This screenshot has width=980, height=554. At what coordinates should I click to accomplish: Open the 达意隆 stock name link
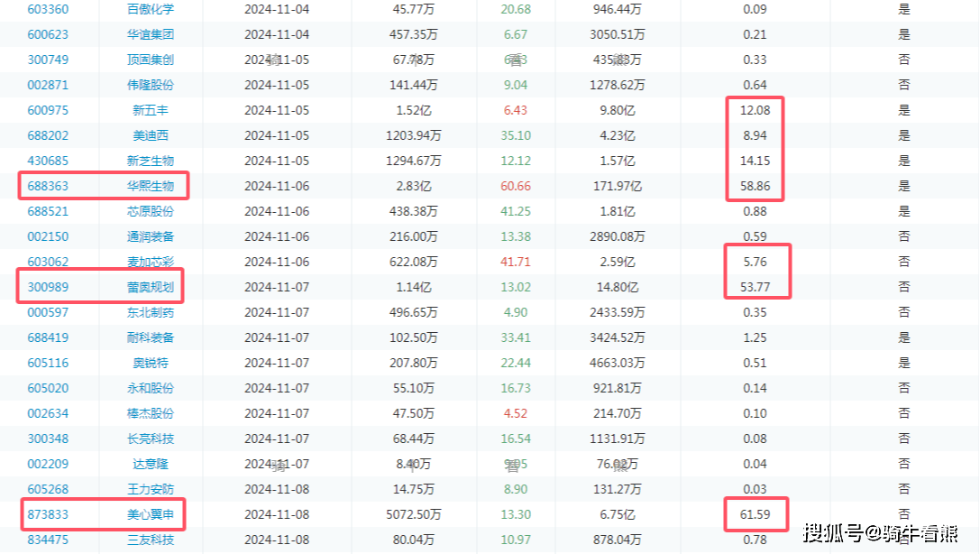(x=150, y=464)
